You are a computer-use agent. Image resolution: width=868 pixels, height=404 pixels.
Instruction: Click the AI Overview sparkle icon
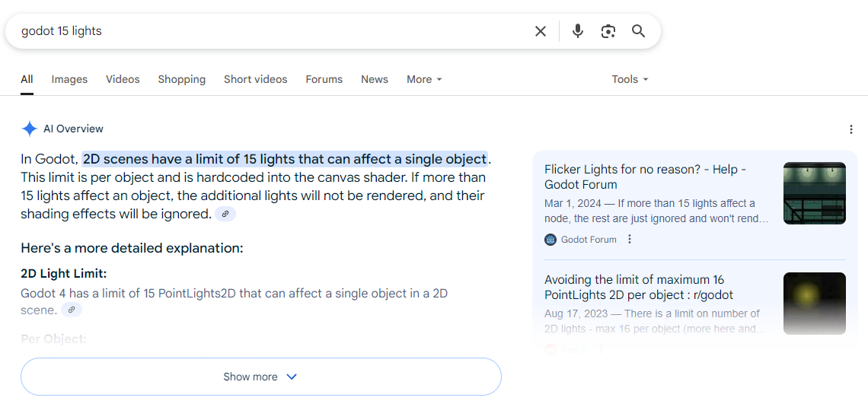29,129
